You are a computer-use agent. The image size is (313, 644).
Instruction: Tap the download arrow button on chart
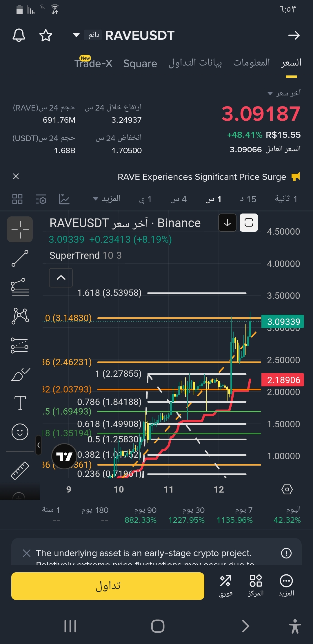pos(228,223)
